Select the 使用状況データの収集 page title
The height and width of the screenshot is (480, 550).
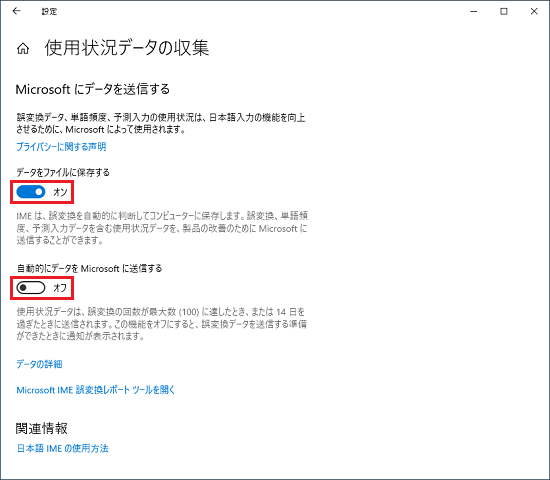coord(127,48)
